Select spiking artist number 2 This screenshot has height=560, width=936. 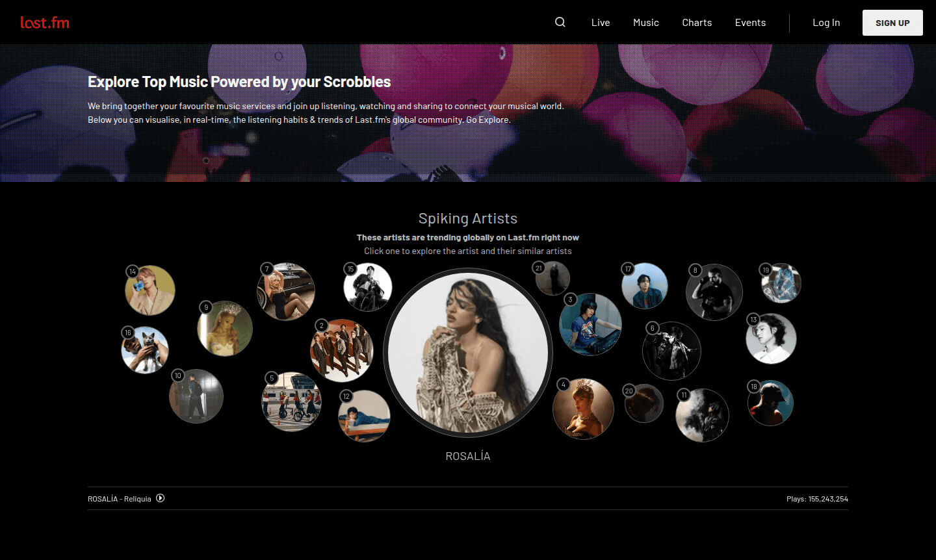click(x=343, y=350)
